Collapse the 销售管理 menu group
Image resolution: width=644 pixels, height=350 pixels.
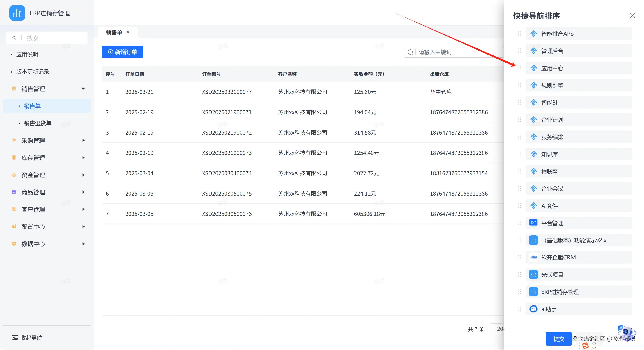83,89
